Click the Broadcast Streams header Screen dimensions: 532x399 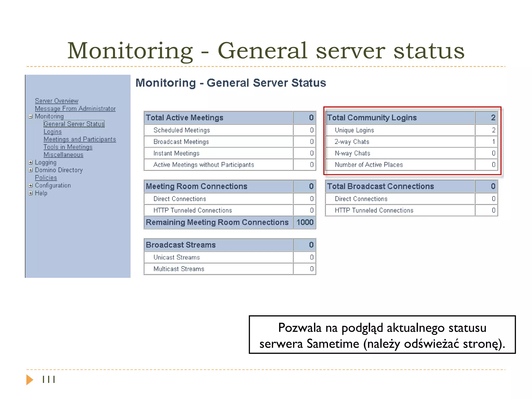230,245
